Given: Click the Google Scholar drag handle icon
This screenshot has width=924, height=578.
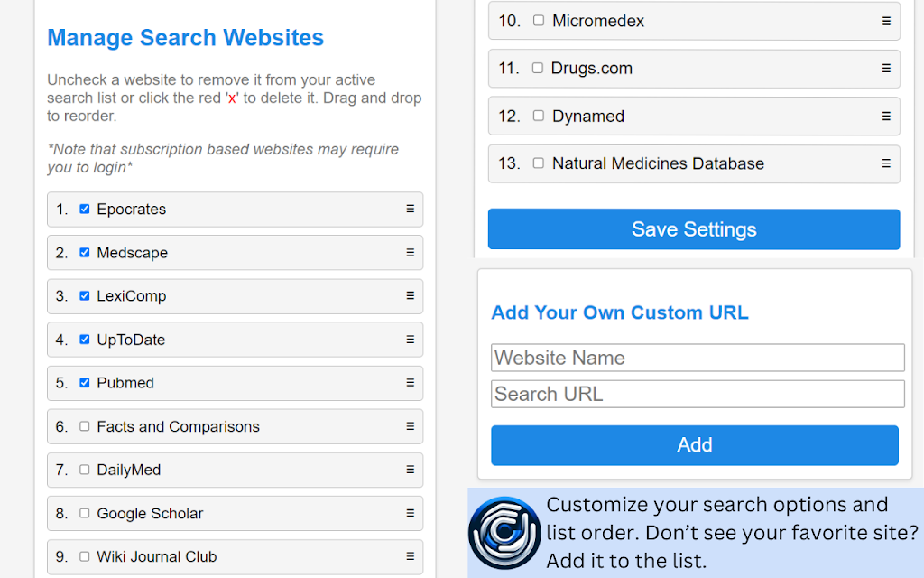Looking at the screenshot, I should pos(411,513).
